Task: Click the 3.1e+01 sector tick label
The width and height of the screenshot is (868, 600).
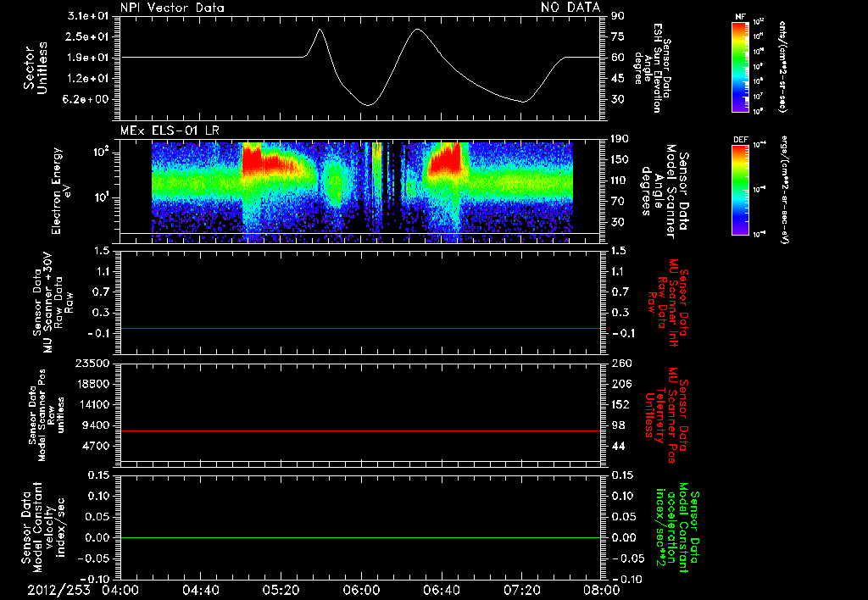Action: [88, 16]
